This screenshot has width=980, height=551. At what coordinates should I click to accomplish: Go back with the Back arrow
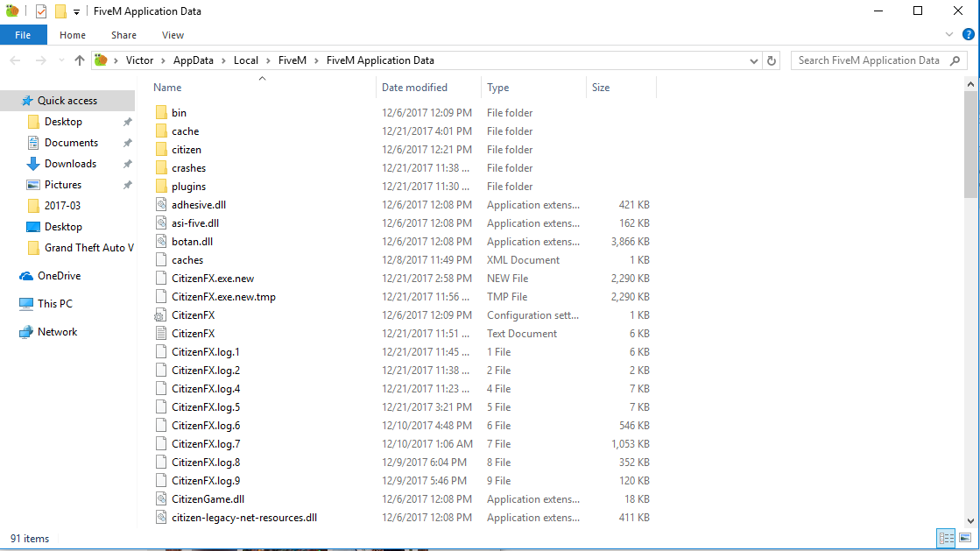pos(16,60)
